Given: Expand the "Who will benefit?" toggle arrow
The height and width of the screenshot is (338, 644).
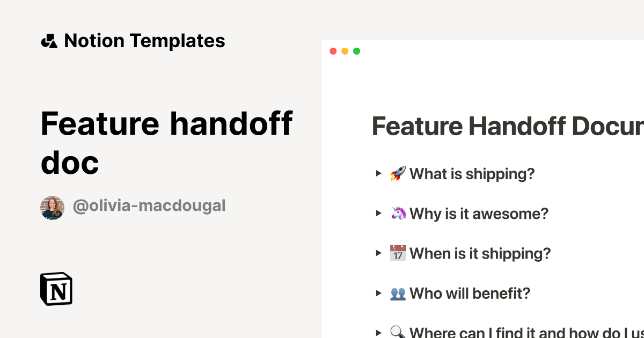Looking at the screenshot, I should pyautogui.click(x=378, y=293).
